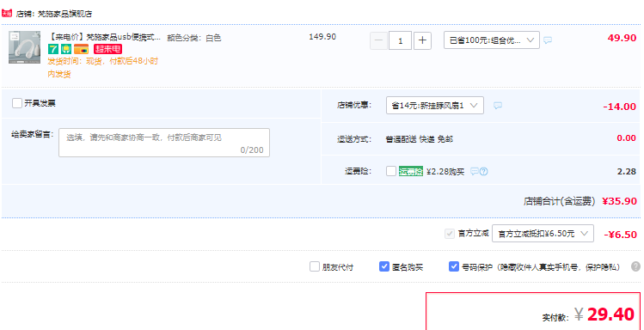Click the green 运费险 tag
Image resolution: width=644 pixels, height=330 pixels.
point(411,172)
